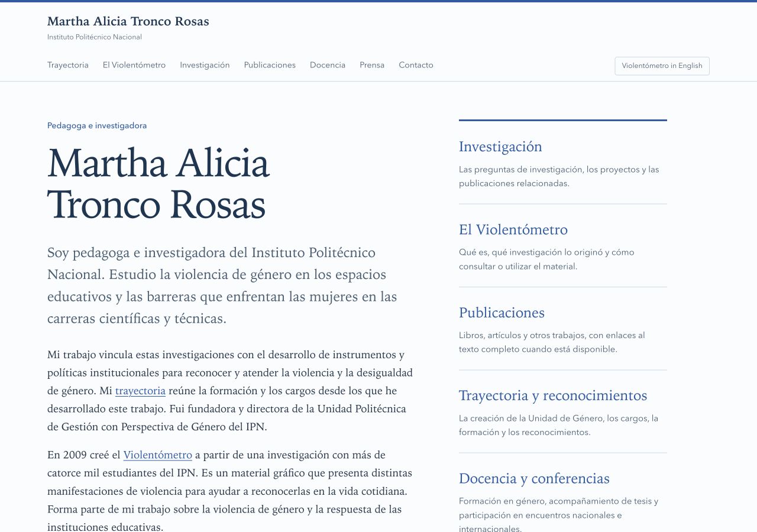This screenshot has width=757, height=532.
Task: Open Publicaciones from the top navigation
Action: pos(270,65)
